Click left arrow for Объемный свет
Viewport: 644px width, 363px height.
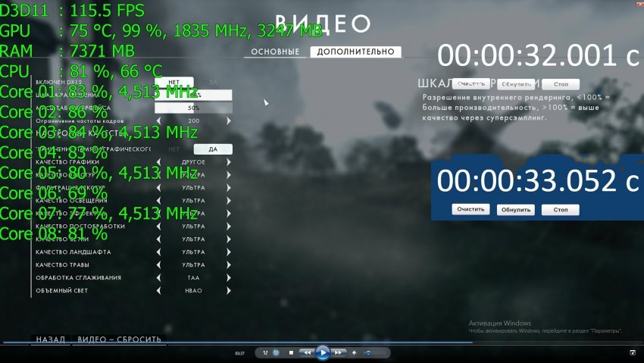click(159, 291)
